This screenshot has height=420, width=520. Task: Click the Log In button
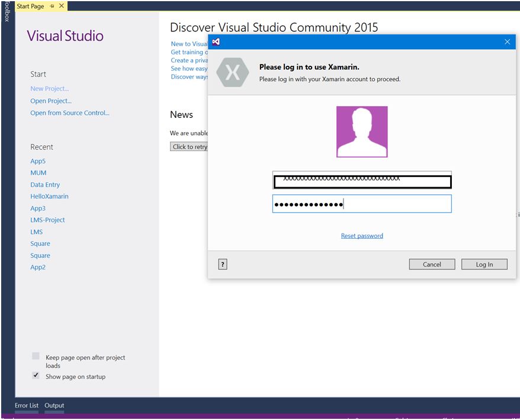point(484,264)
